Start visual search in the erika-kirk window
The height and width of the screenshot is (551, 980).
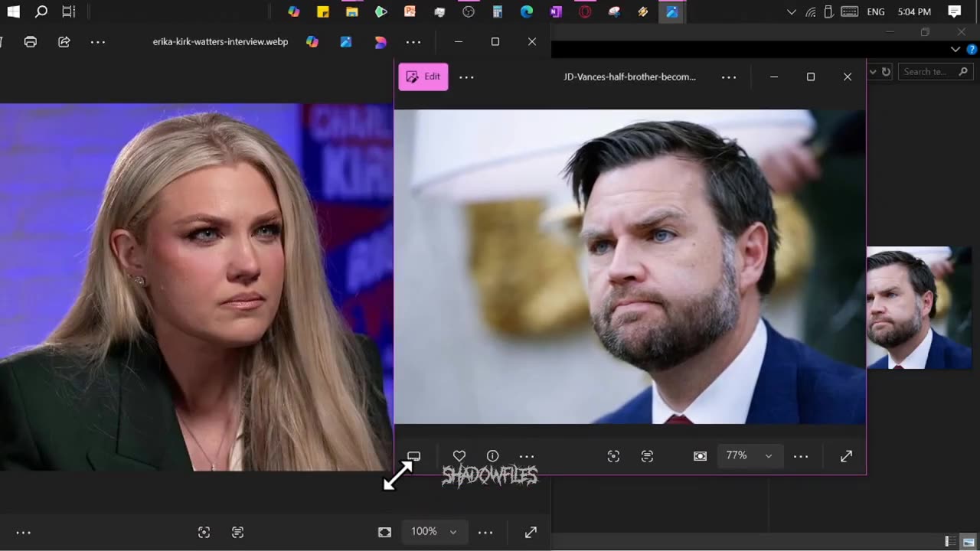204,533
